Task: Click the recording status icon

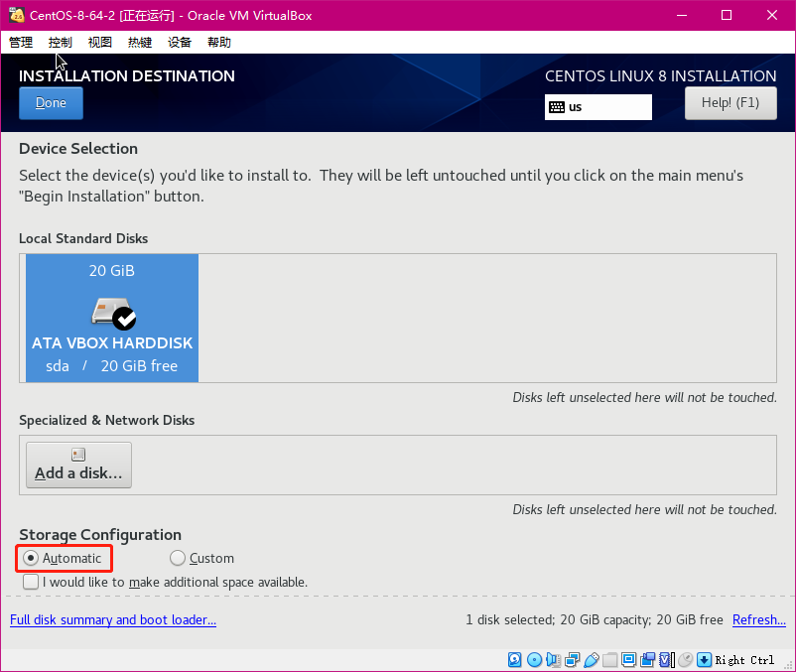Action: 648,660
